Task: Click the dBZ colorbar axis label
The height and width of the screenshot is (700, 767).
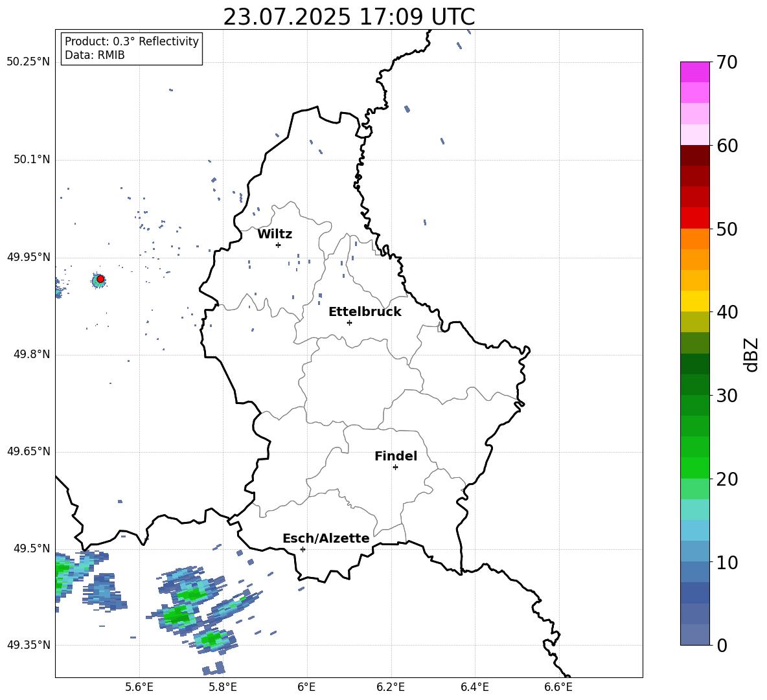Action: pos(752,354)
